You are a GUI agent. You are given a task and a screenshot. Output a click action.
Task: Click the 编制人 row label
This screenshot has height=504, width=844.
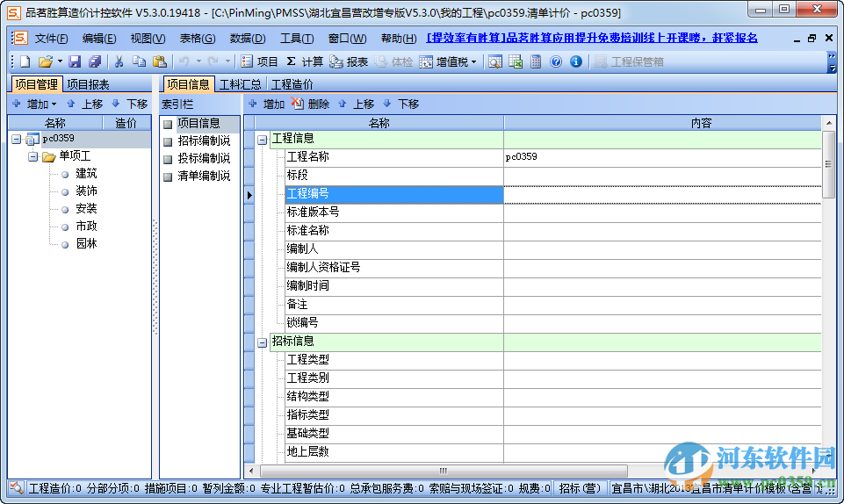302,249
